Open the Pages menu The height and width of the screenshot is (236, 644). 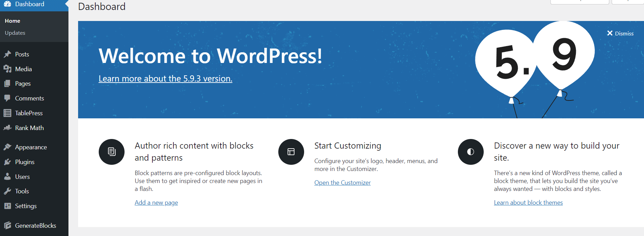tap(34, 84)
